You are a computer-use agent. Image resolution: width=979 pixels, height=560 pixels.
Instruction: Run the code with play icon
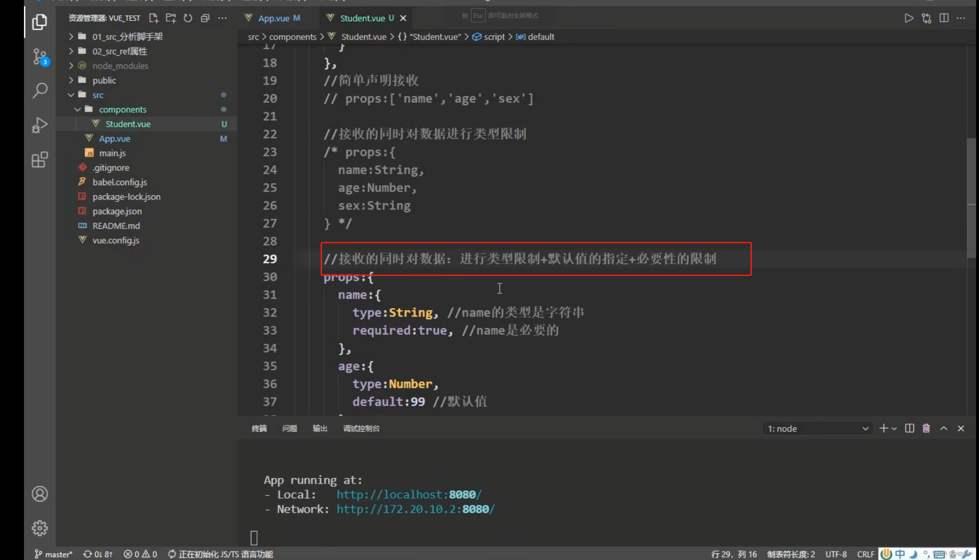tap(909, 18)
